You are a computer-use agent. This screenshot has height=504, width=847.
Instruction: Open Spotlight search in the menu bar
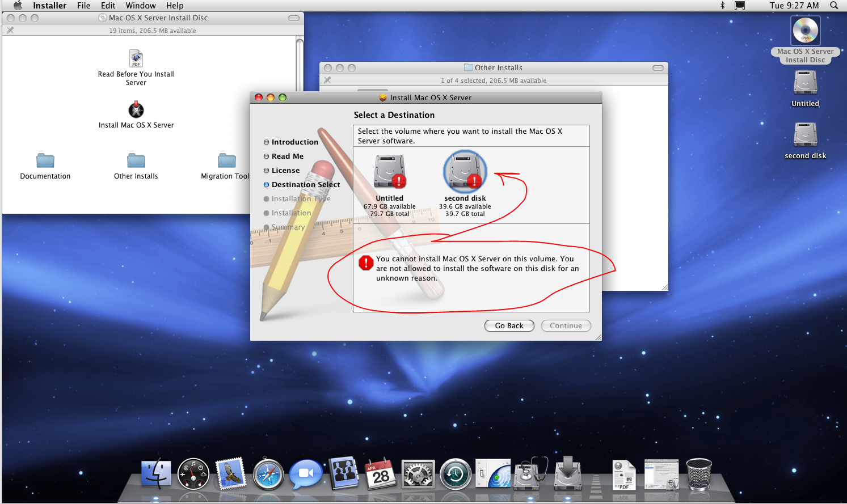[x=834, y=6]
